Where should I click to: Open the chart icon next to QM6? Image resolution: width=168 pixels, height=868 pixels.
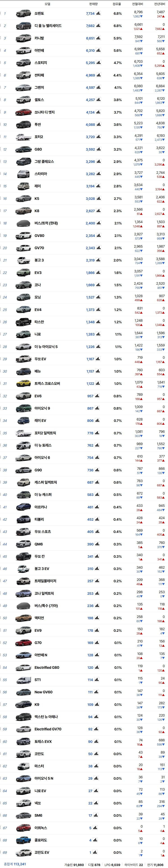97,544
